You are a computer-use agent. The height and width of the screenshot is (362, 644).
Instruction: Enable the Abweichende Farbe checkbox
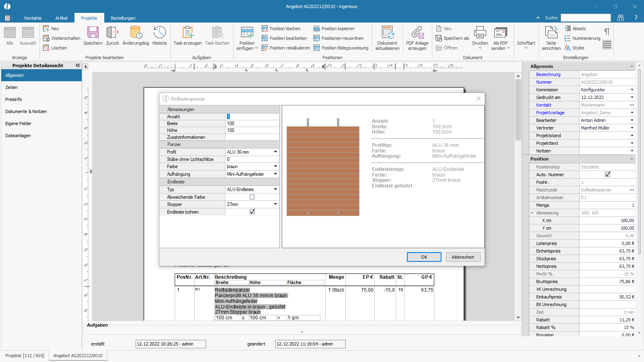252,197
